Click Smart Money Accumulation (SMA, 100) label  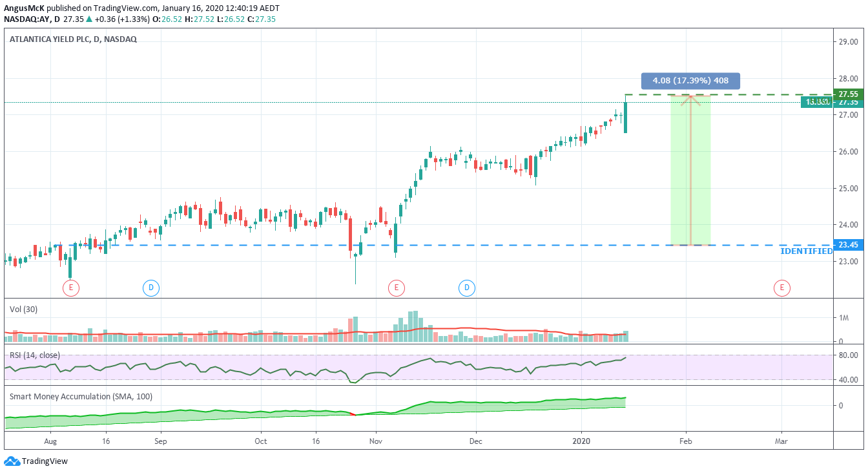point(81,397)
